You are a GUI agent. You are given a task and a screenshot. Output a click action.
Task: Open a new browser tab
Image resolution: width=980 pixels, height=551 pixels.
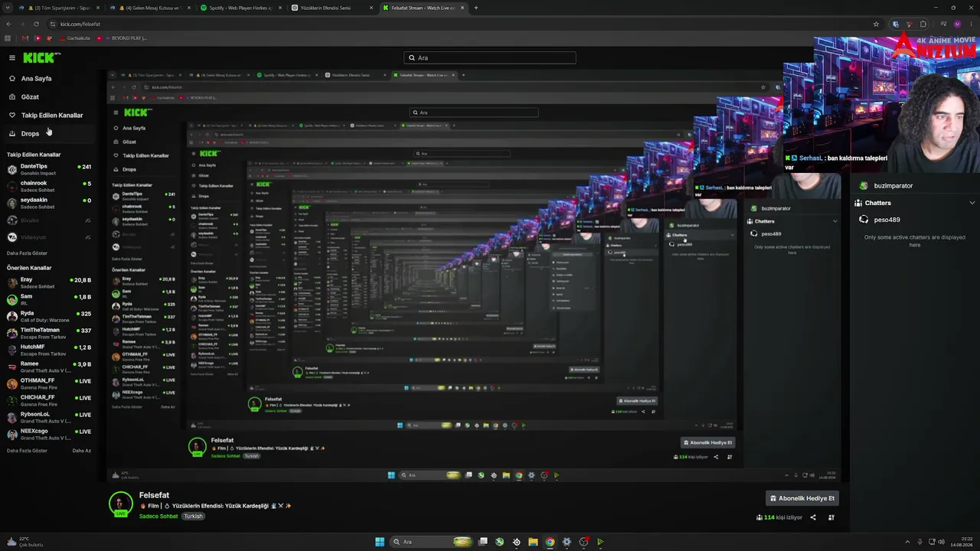[x=475, y=8]
